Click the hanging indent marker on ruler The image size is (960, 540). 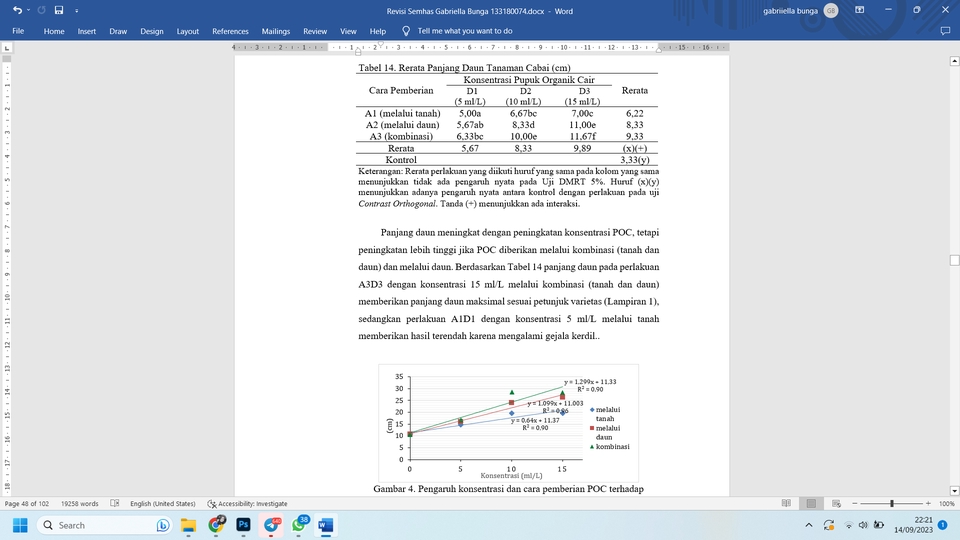click(358, 51)
